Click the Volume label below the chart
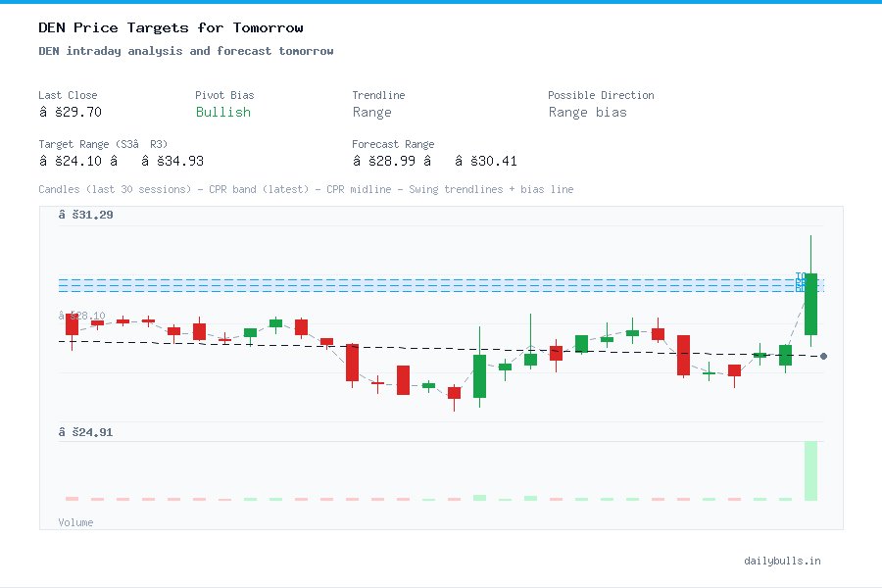This screenshot has height=588, width=882. click(75, 522)
